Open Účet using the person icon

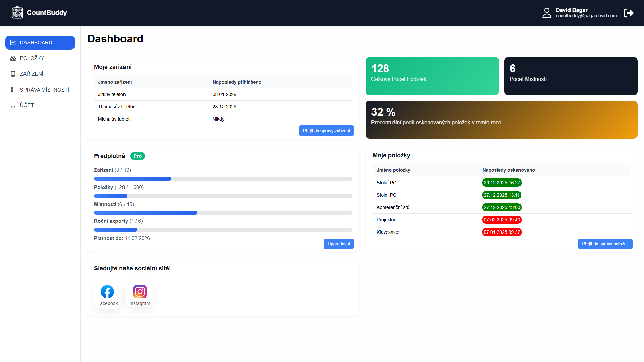pyautogui.click(x=13, y=105)
